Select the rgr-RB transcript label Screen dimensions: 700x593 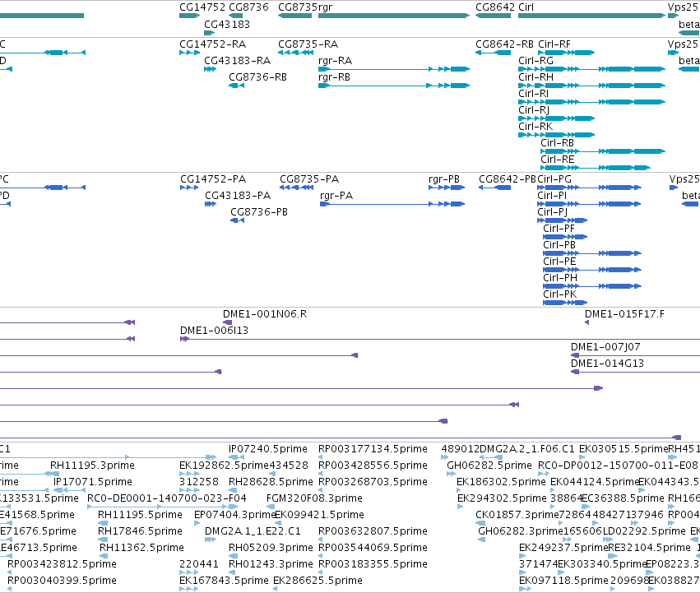335,77
